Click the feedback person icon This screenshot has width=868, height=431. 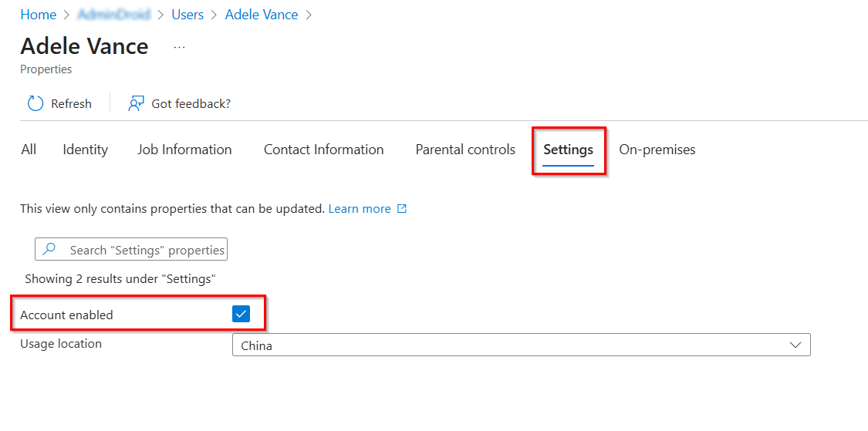(137, 103)
